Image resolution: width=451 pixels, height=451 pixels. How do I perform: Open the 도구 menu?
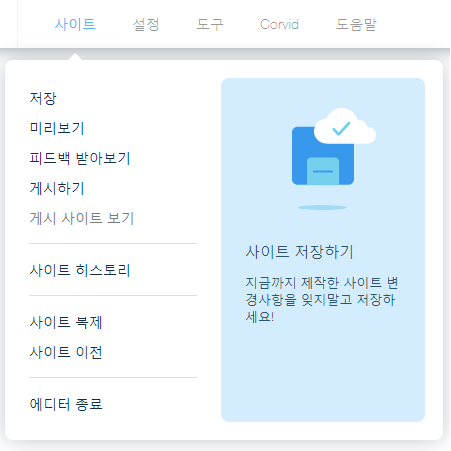coord(210,24)
